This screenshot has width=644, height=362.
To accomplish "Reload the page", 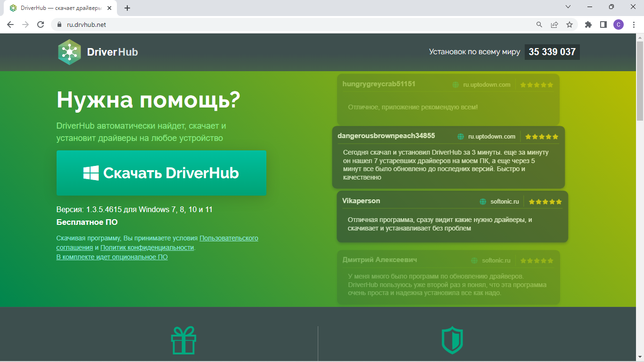I will point(41,25).
